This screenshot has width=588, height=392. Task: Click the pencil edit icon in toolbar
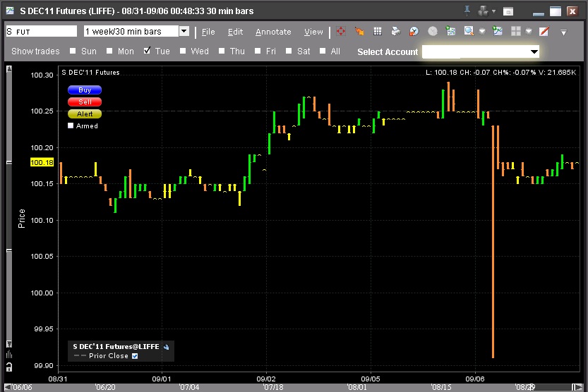pyautogui.click(x=544, y=32)
